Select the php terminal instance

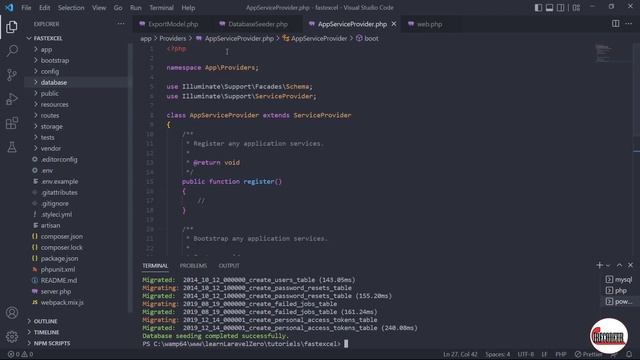pos(619,291)
